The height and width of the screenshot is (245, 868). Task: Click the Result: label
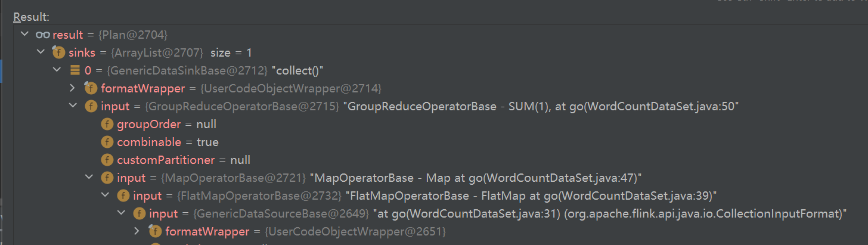point(32,17)
